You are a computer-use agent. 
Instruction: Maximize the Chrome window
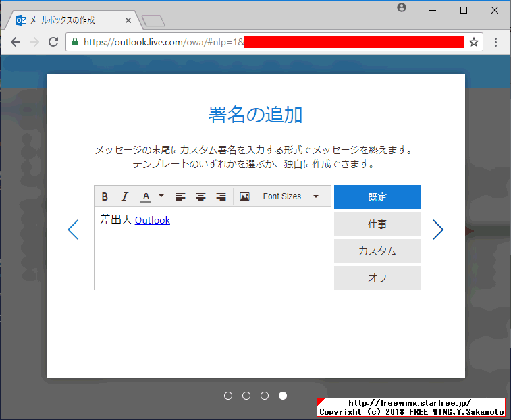click(x=464, y=10)
